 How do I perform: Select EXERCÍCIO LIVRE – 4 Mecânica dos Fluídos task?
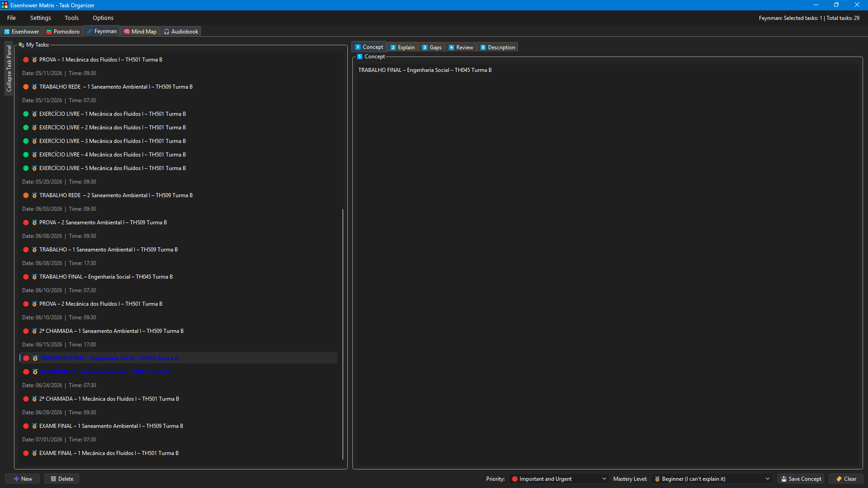[x=178, y=155]
